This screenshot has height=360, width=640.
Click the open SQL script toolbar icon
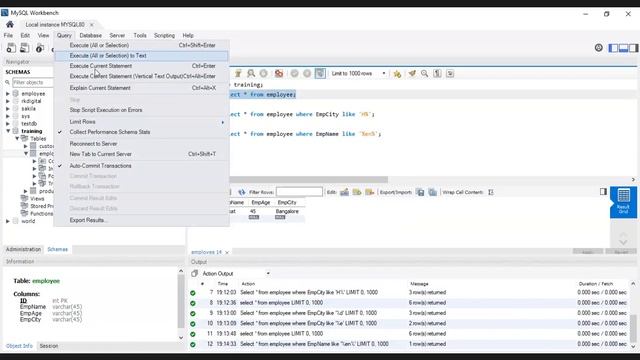pyautogui.click(x=24, y=48)
